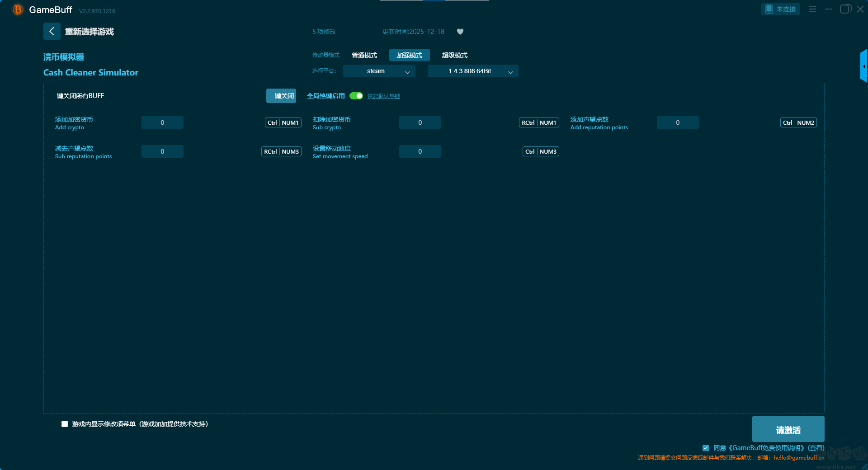Viewport: 868px width, 470px height.
Task: Click the restore default hotkeys link
Action: tap(383, 96)
